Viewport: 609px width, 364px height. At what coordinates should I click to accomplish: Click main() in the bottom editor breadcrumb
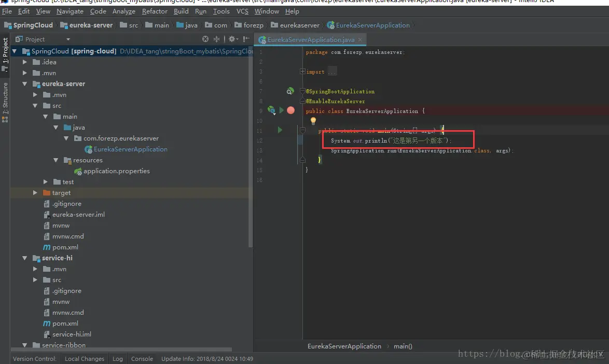click(403, 346)
